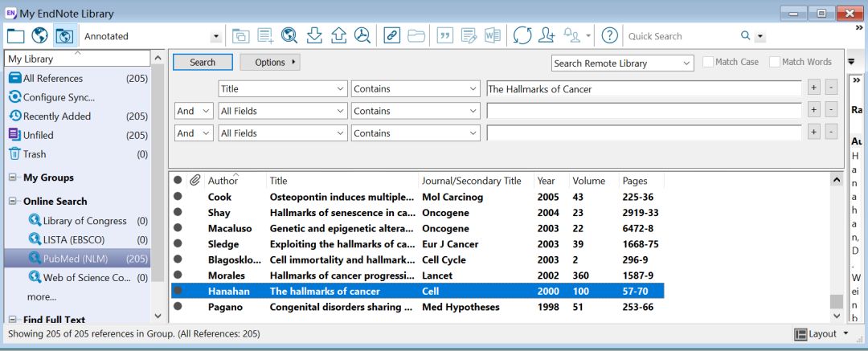
Task: Switch to Local Library Mode icon
Action: 15,36
